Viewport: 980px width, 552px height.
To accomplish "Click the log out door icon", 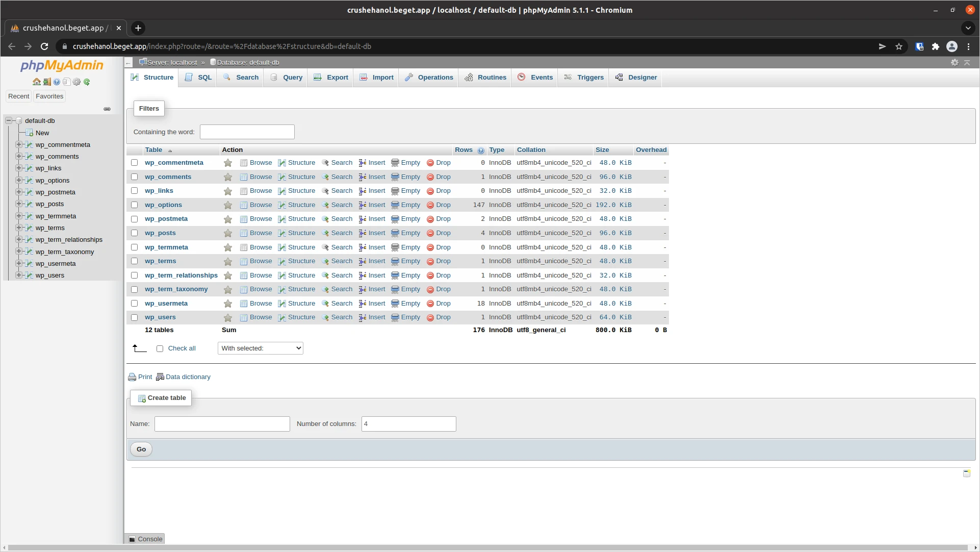I will 46,82.
